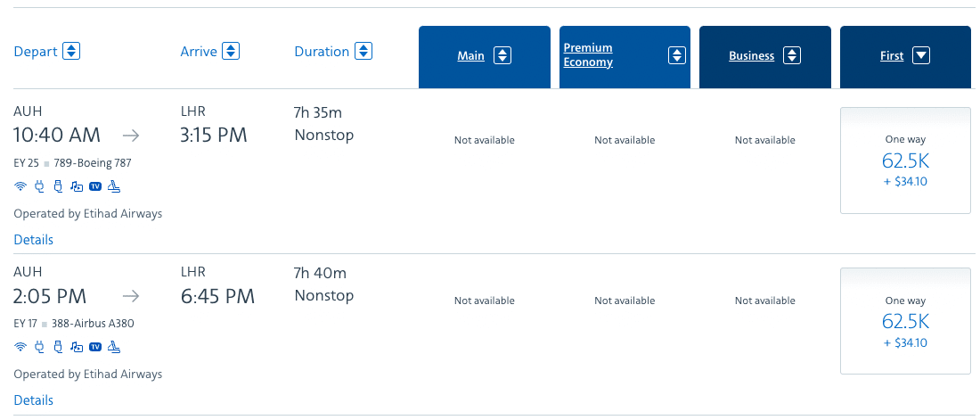Click the USB port icon for EY 17
Viewport: 980px width, 420px height.
point(58,347)
